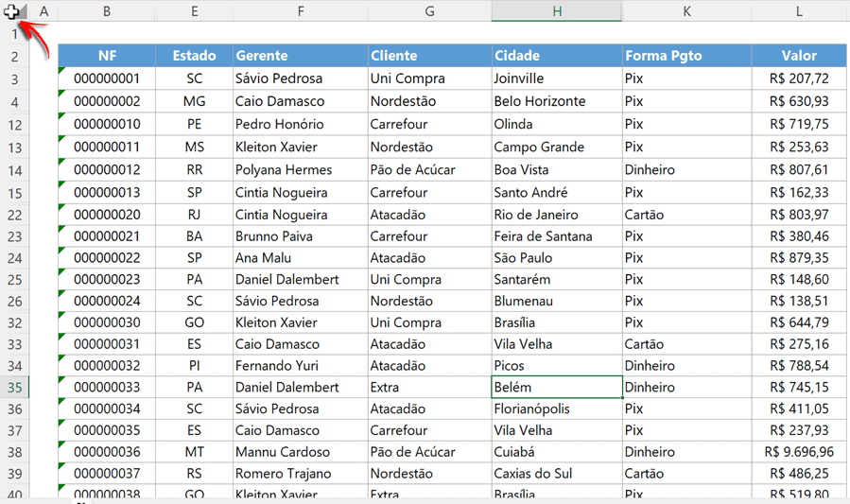The height and width of the screenshot is (504, 850).
Task: Click the Mannu Cardoso cell
Action: click(300, 452)
